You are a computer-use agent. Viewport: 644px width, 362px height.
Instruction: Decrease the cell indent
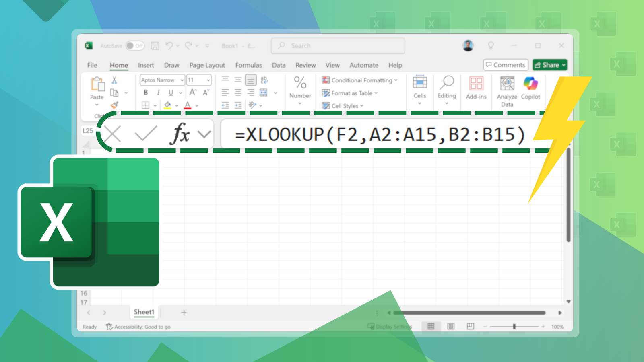(x=225, y=105)
